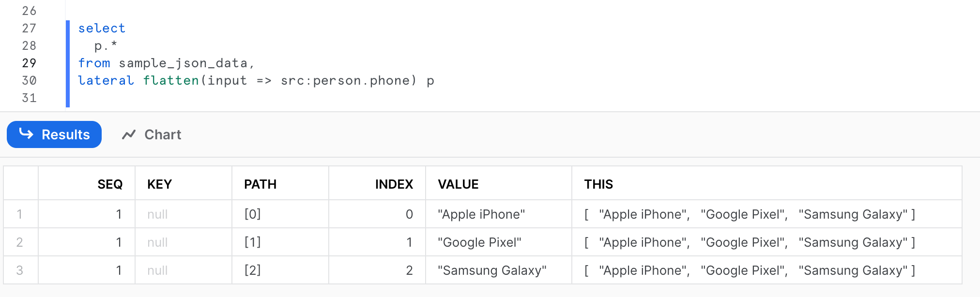Image resolution: width=980 pixels, height=297 pixels.
Task: Click the KEY column header
Action: click(x=159, y=184)
